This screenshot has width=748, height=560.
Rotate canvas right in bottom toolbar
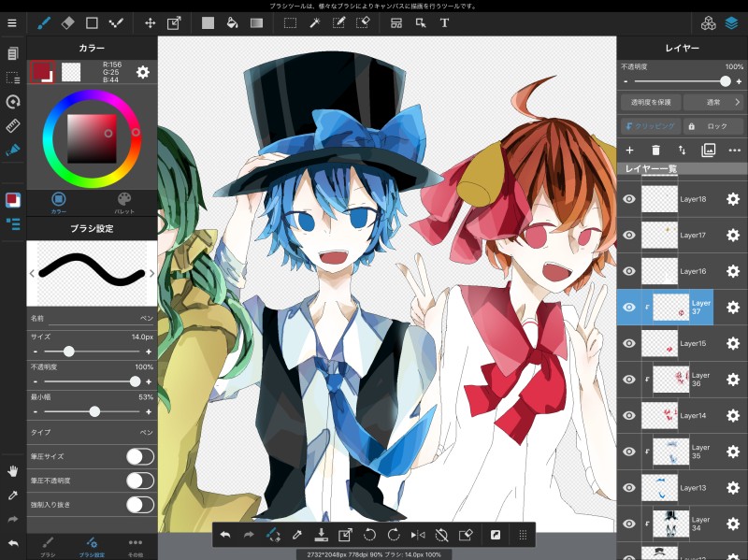[394, 535]
